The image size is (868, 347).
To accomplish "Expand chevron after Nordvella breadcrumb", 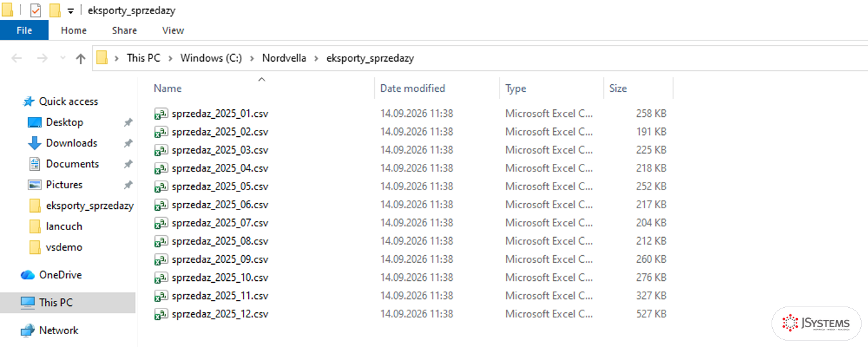I will tap(316, 58).
